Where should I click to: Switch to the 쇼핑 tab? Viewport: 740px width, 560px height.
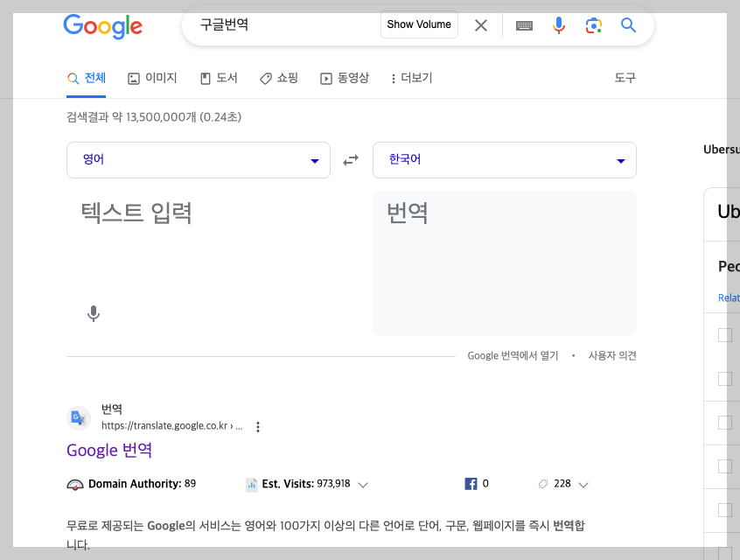pos(279,79)
